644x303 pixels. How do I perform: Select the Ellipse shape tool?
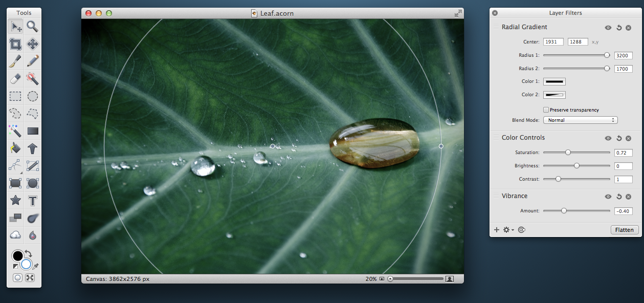tap(33, 183)
